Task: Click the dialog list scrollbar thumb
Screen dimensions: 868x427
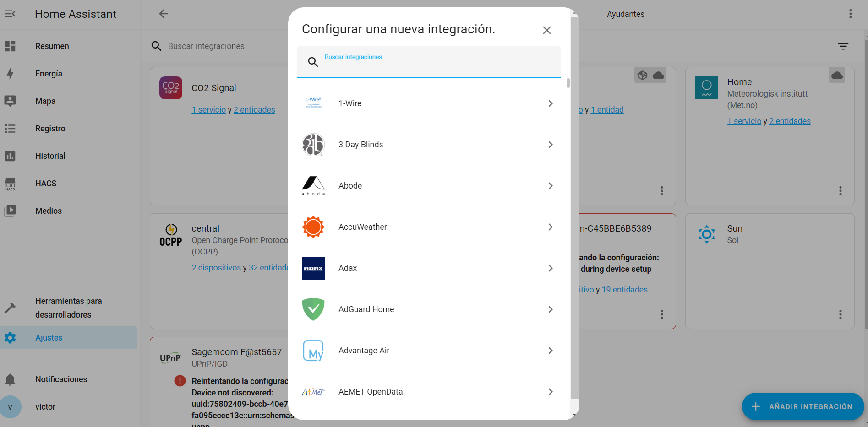Action: click(568, 83)
